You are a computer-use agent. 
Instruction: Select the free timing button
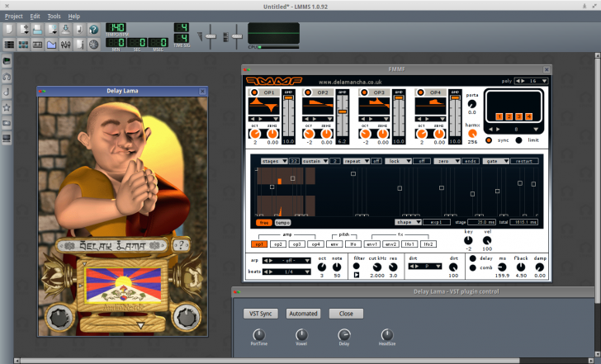(x=264, y=223)
